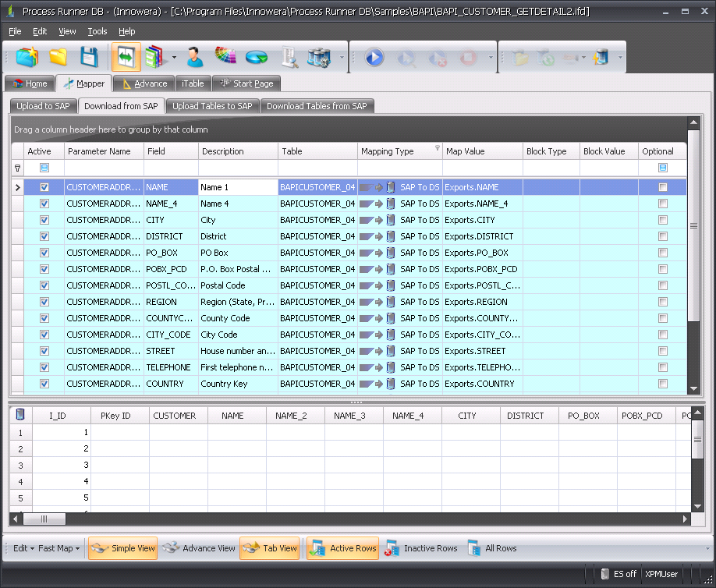
Task: Click the Mapping Type column filter icon
Action: pyautogui.click(x=437, y=147)
